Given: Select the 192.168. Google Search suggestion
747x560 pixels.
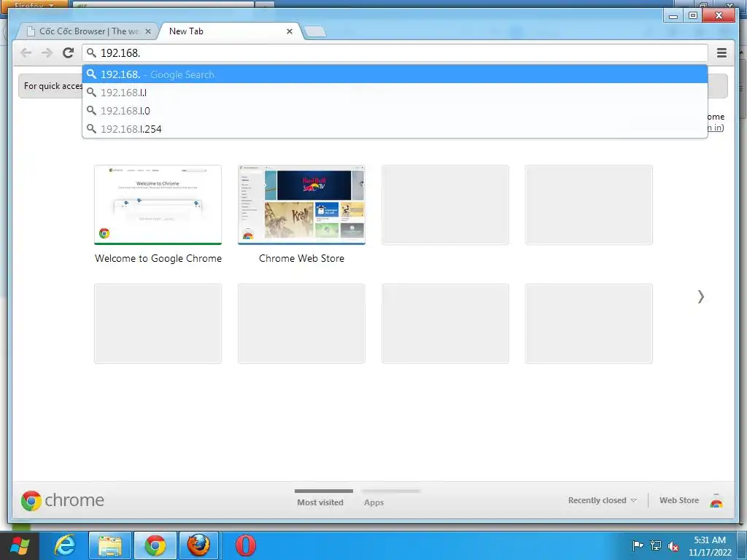Looking at the screenshot, I should 395,74.
